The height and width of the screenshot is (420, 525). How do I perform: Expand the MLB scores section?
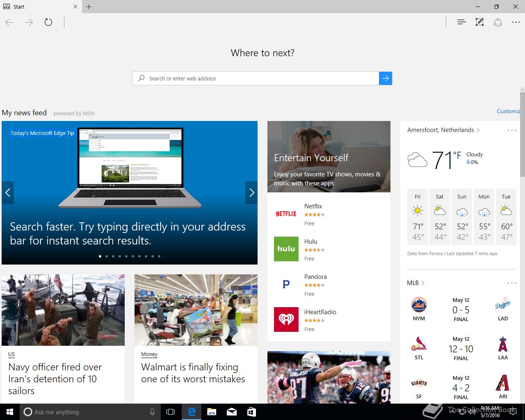[x=415, y=283]
